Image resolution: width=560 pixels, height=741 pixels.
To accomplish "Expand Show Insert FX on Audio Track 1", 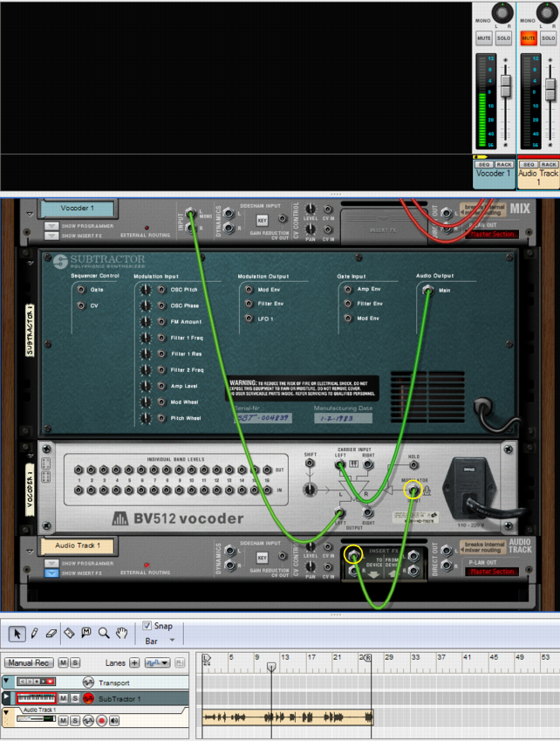I will (51, 573).
